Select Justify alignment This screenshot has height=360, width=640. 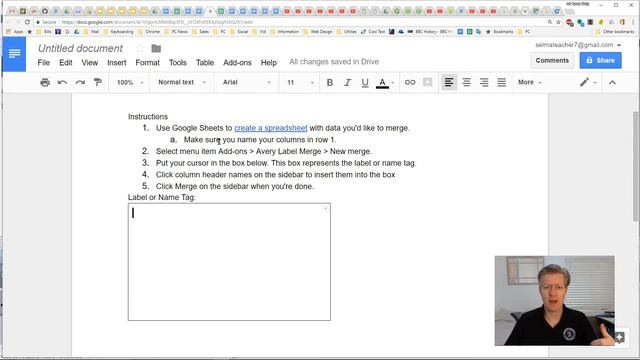click(502, 82)
